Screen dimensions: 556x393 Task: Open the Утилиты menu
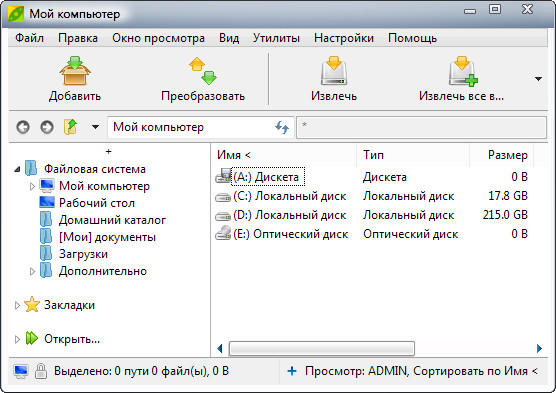click(x=276, y=38)
